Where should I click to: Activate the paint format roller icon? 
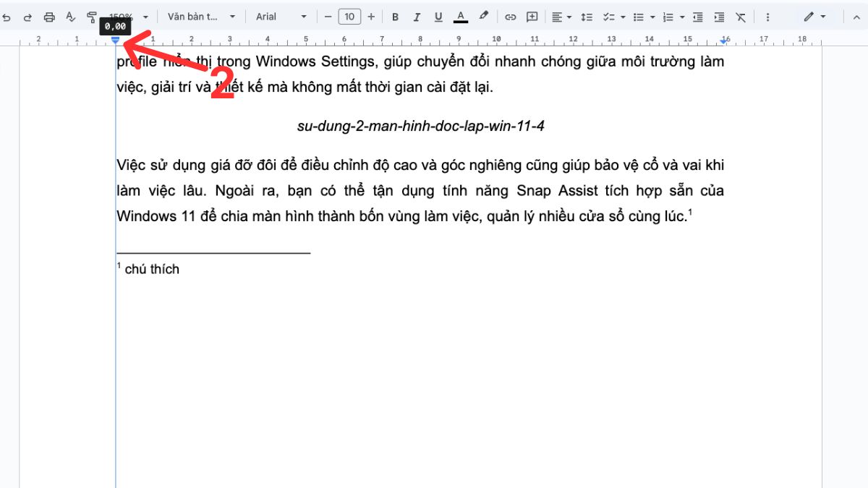(x=91, y=17)
